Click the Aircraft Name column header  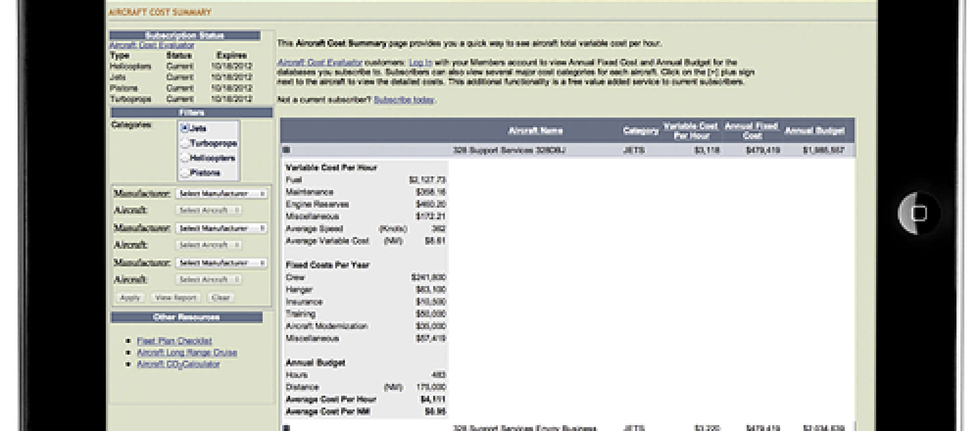535,131
